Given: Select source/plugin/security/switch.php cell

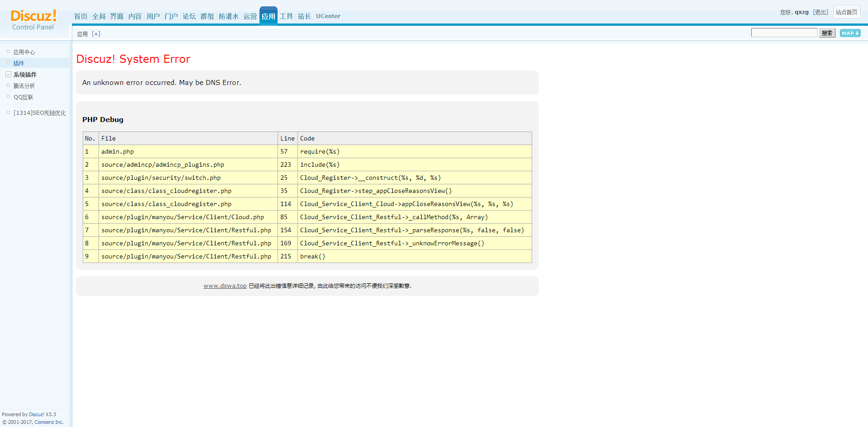Looking at the screenshot, I should pos(188,178).
